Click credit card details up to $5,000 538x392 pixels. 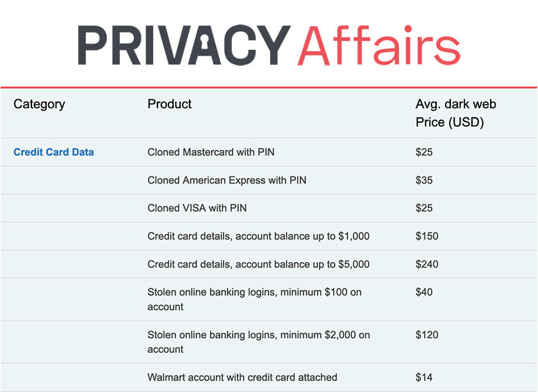tap(258, 264)
